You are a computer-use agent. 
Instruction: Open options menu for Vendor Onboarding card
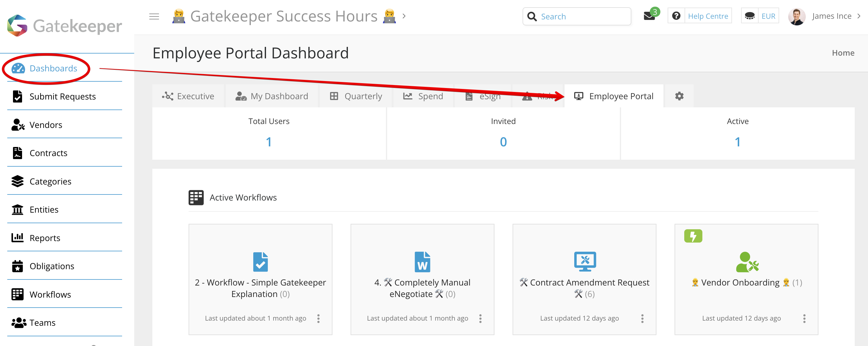point(804,319)
